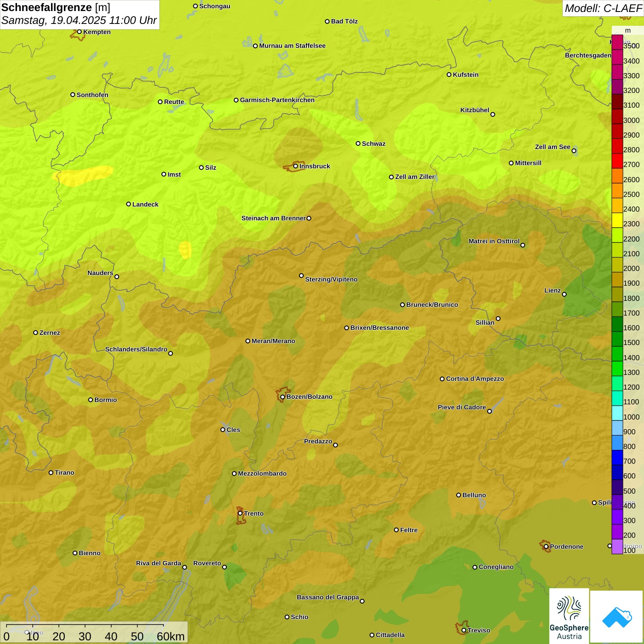Click the Lienz marker dot
The height and width of the screenshot is (644, 644).
point(564,294)
